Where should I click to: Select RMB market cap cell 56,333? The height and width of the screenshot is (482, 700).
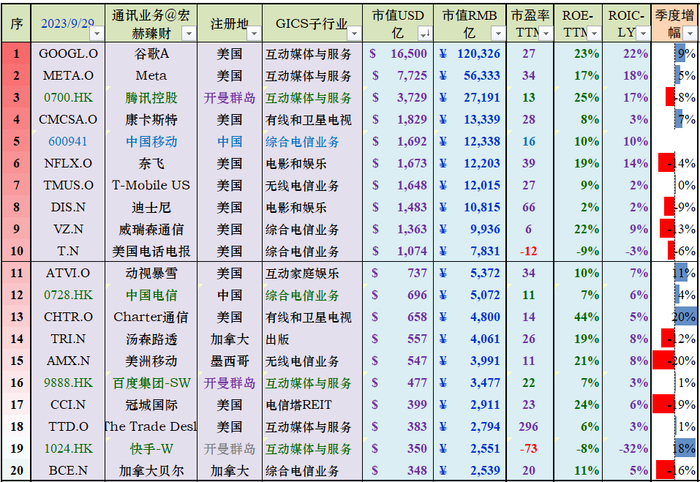click(470, 75)
